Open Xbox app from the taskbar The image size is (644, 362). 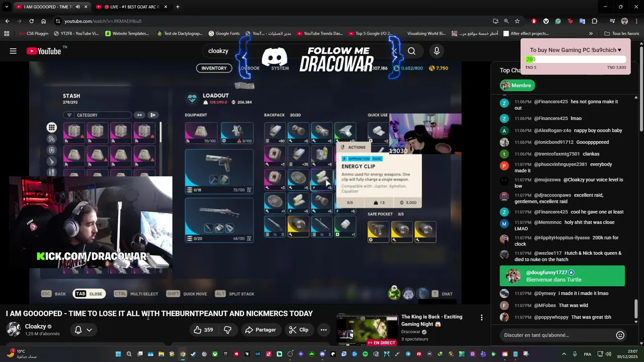coord(215,354)
